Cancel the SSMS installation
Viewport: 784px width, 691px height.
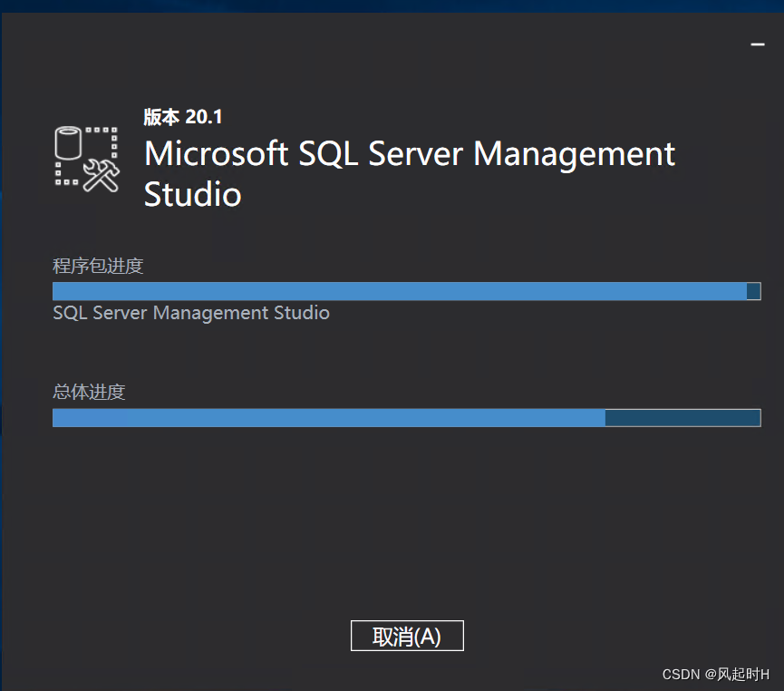coord(406,636)
